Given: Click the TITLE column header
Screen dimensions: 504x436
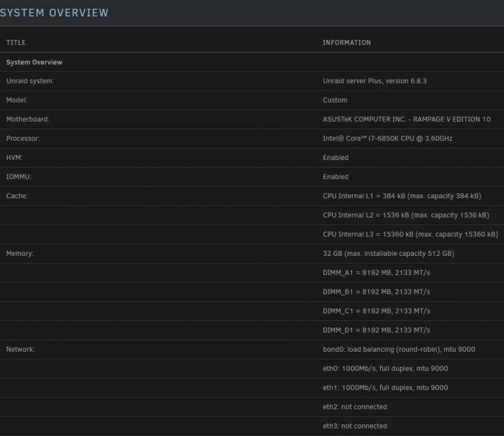Looking at the screenshot, I should pyautogui.click(x=16, y=42).
